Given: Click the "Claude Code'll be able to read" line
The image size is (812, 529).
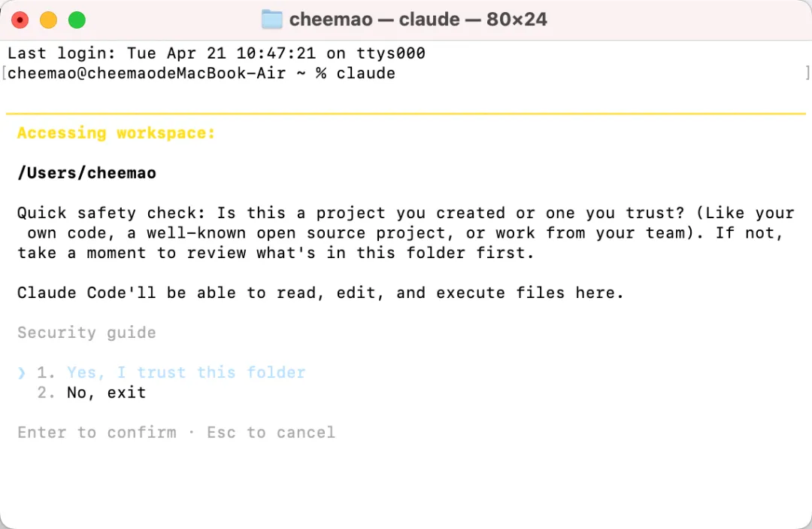Looking at the screenshot, I should pos(320,293).
